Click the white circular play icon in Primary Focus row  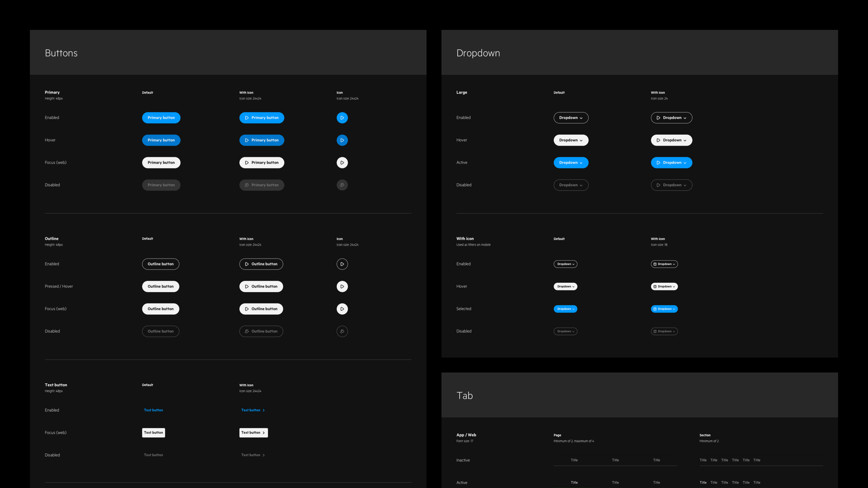pos(342,163)
